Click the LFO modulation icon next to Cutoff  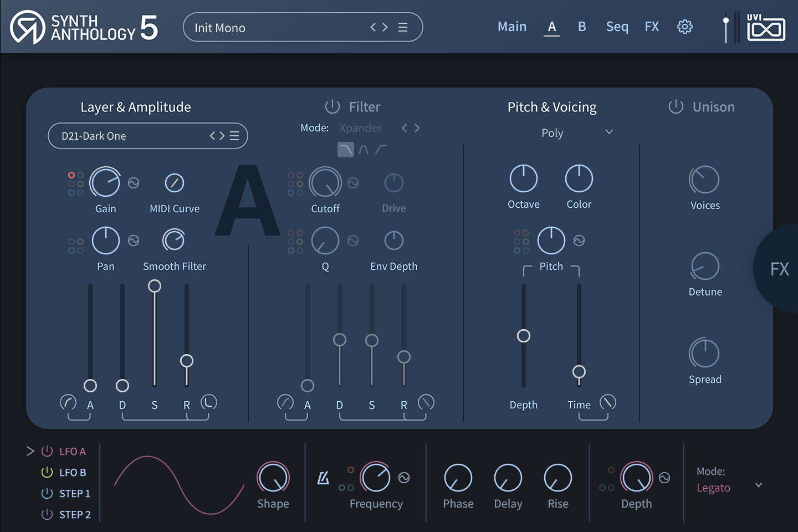coord(353,183)
